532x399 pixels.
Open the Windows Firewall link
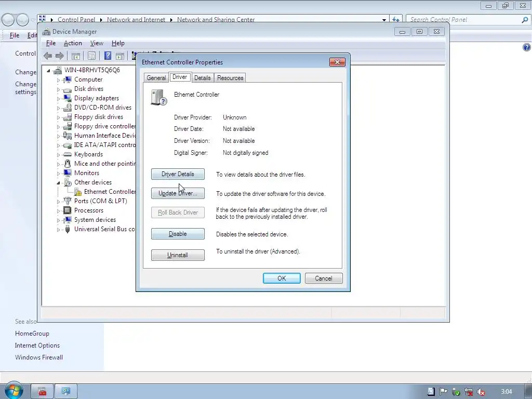(39, 357)
